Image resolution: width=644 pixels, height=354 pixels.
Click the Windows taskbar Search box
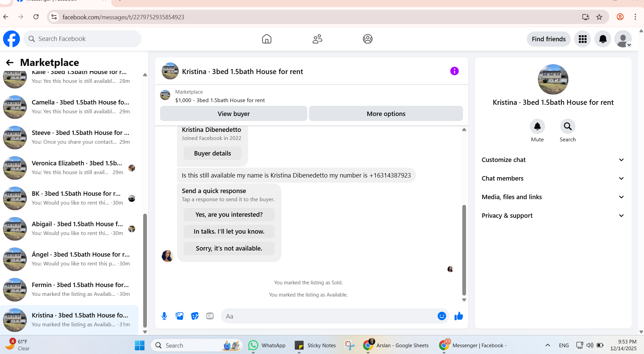tap(197, 345)
